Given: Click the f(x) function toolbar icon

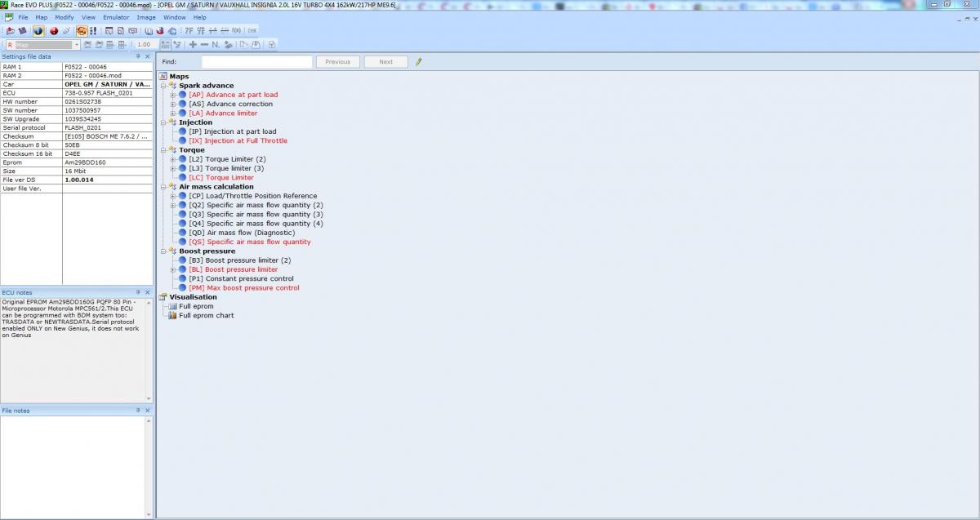Looking at the screenshot, I should click(237, 31).
